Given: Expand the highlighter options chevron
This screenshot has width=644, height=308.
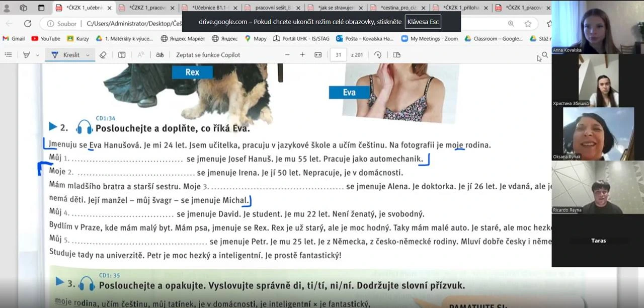Looking at the screenshot, I should (x=36, y=54).
